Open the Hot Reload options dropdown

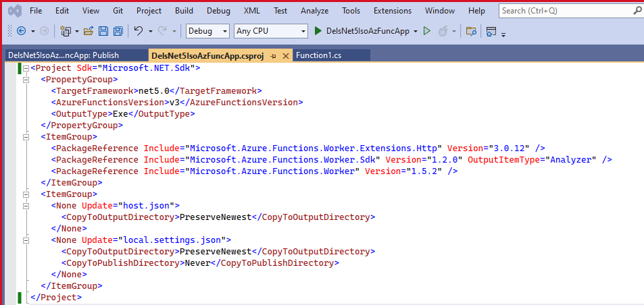tap(454, 31)
